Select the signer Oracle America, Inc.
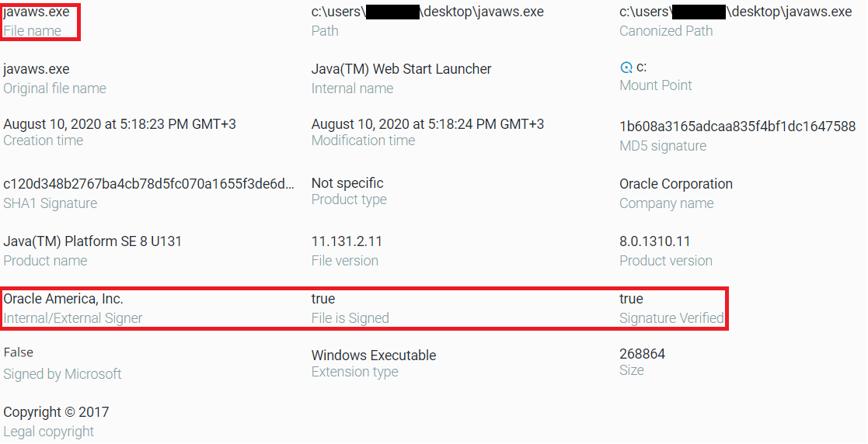868x444 pixels. point(63,299)
